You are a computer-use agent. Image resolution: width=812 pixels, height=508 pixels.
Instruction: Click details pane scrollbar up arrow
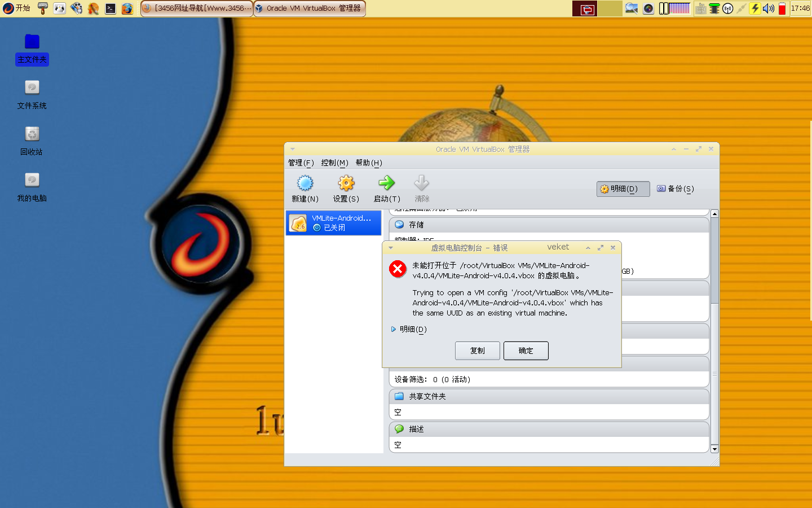point(714,213)
